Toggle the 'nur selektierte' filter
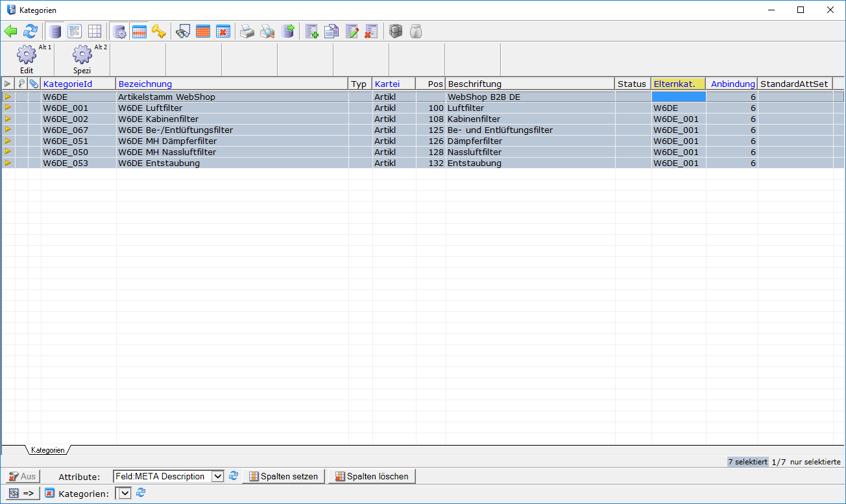The image size is (846, 504). pyautogui.click(x=815, y=462)
